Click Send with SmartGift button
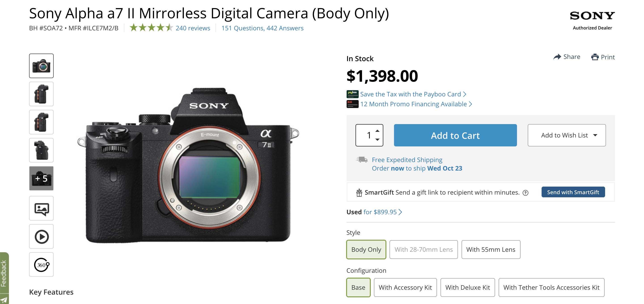This screenshot has width=644, height=304. [x=573, y=192]
